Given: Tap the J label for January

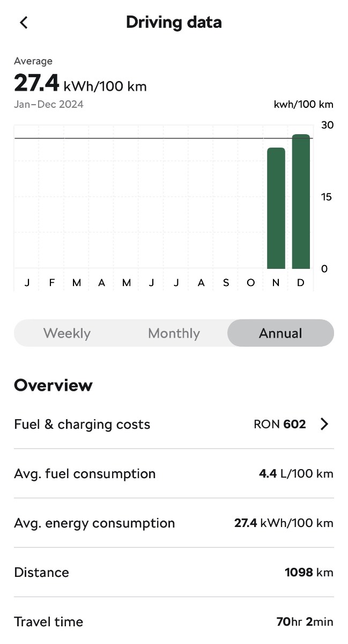Looking at the screenshot, I should click(x=27, y=283).
